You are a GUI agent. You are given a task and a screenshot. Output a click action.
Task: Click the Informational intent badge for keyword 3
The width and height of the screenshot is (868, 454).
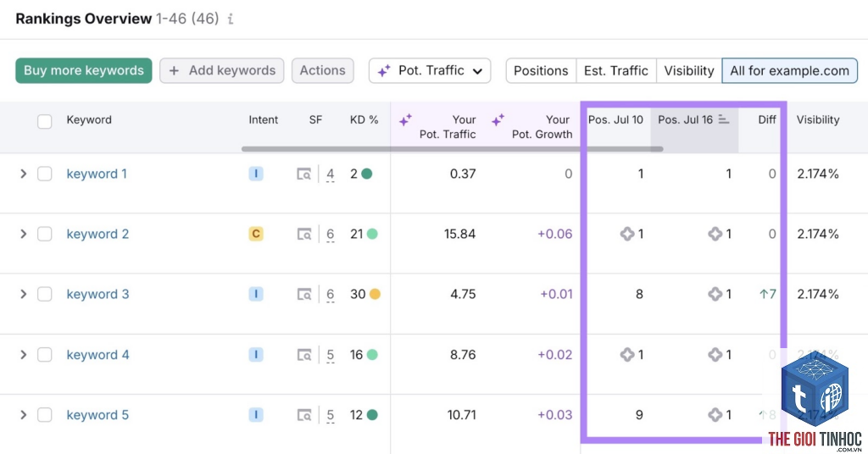(256, 294)
